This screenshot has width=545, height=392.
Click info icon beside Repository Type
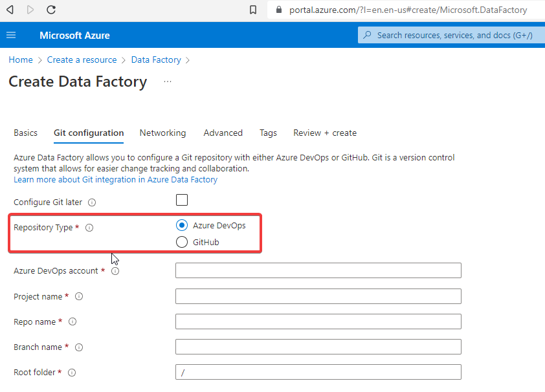tap(89, 228)
